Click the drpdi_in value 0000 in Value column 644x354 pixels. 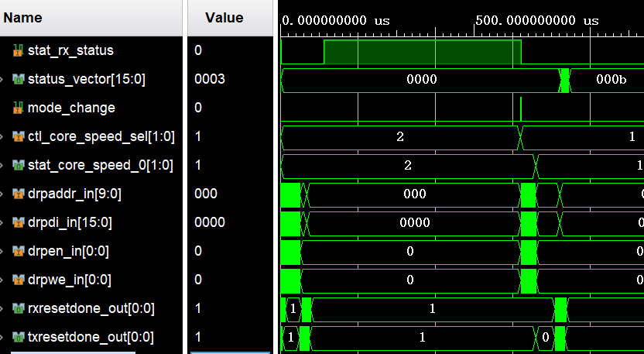(210, 222)
